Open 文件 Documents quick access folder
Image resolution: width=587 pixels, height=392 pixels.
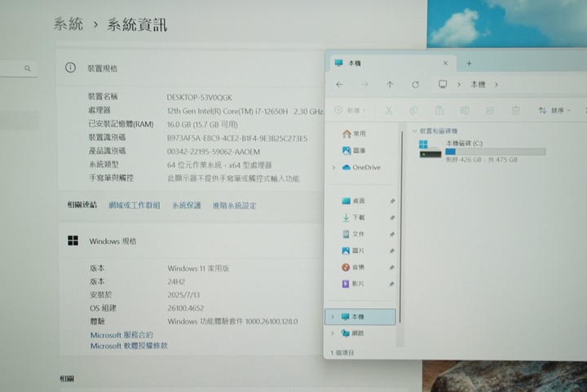tap(353, 234)
